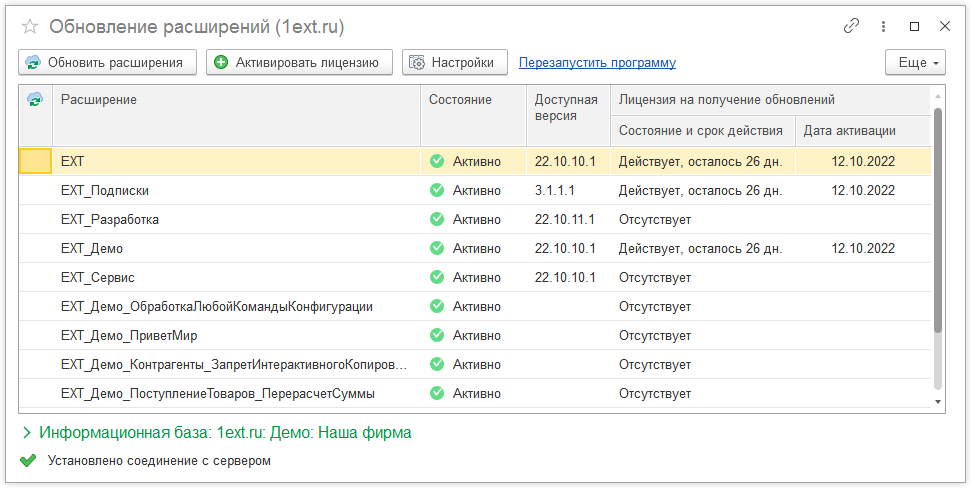972x489 pixels.
Task: Maximize the window
Action: click(914, 27)
